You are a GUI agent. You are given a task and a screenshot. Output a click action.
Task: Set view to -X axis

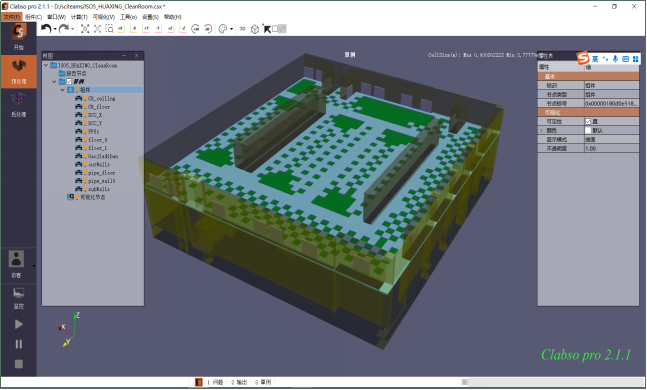134,28
